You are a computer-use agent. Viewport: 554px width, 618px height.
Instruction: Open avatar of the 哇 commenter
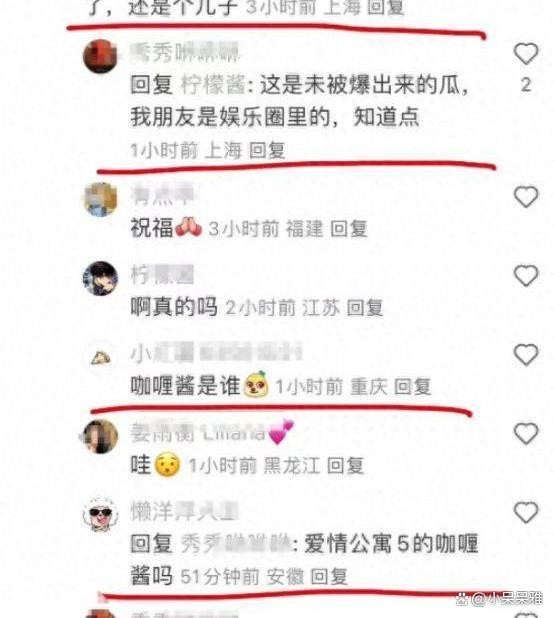coord(100,436)
